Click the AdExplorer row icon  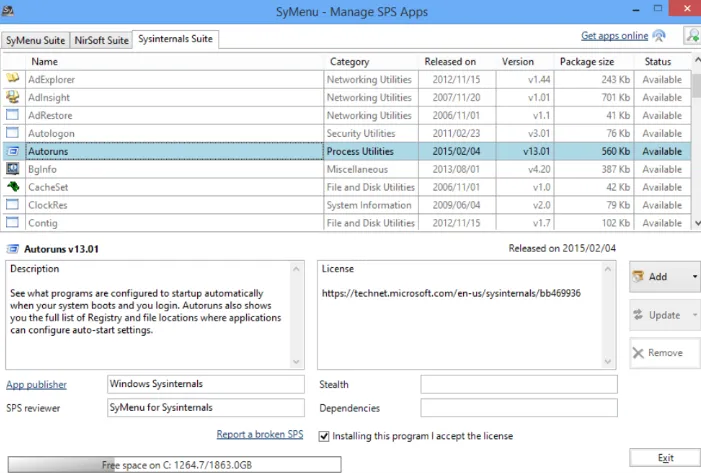click(x=13, y=78)
